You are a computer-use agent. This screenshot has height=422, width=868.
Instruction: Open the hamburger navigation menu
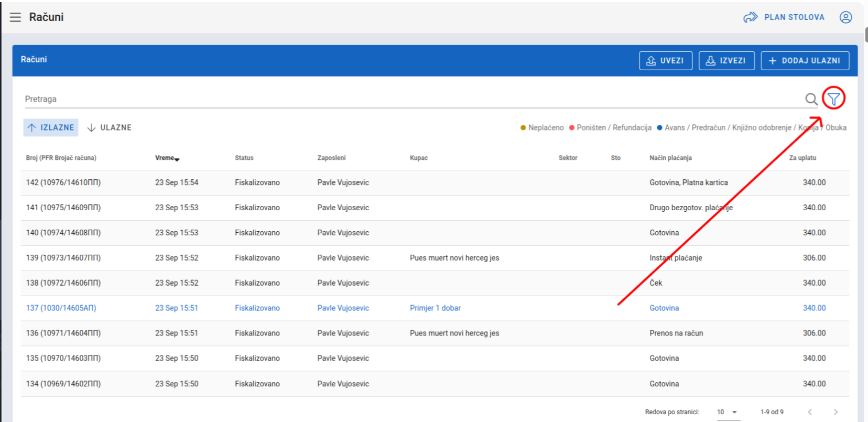point(15,17)
